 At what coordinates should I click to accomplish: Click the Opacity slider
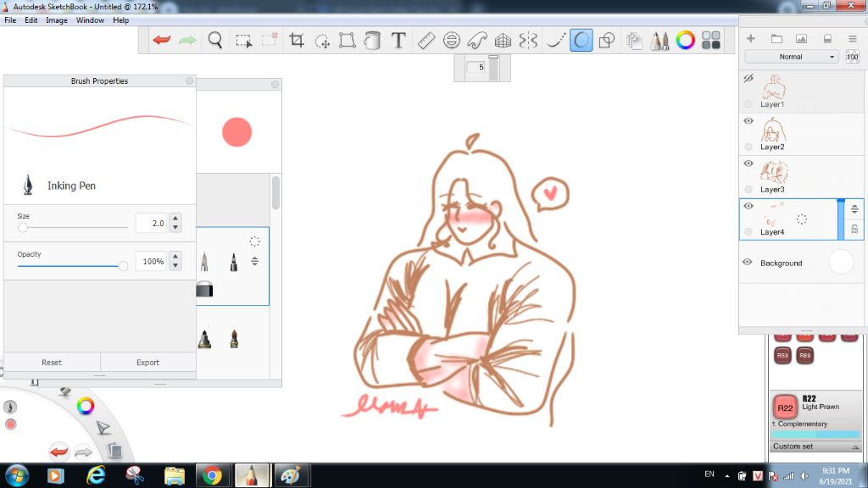(x=73, y=266)
